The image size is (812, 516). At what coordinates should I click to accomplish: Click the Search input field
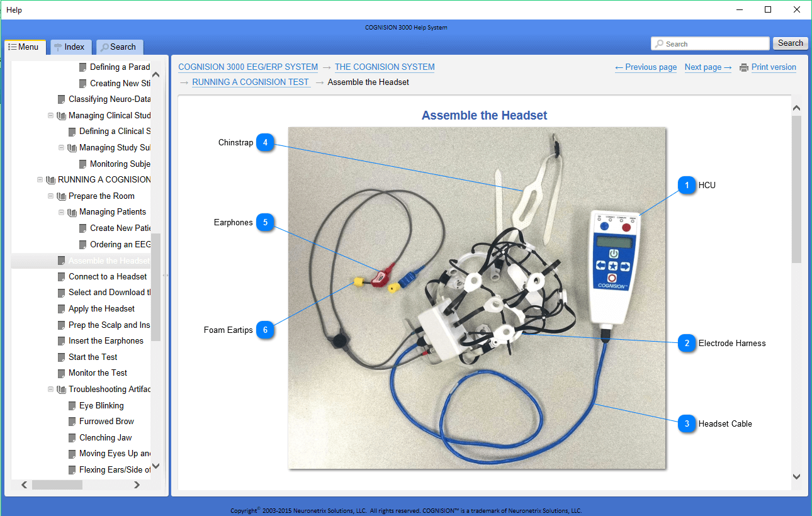[x=710, y=43]
